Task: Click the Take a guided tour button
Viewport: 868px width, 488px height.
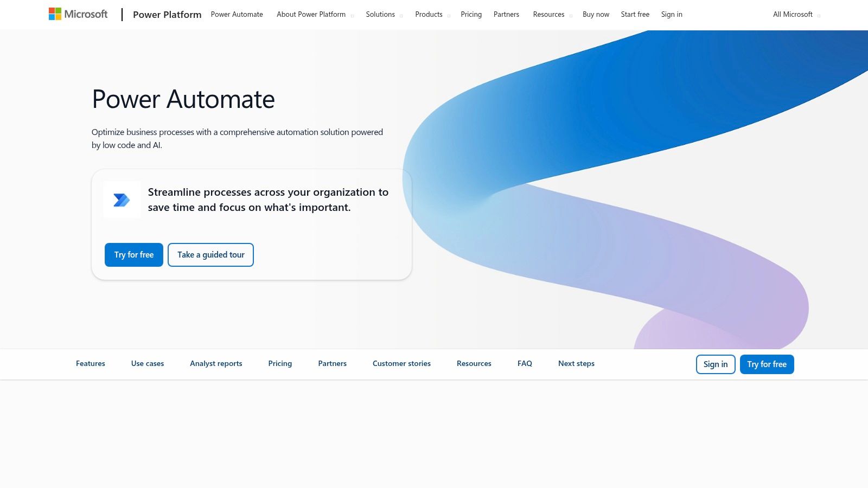Action: click(210, 255)
